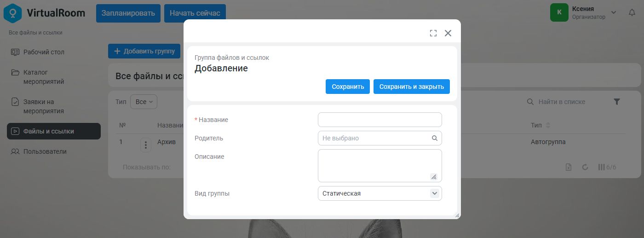
Task: Click the Файлы и ссылки play icon
Action: coord(15,131)
